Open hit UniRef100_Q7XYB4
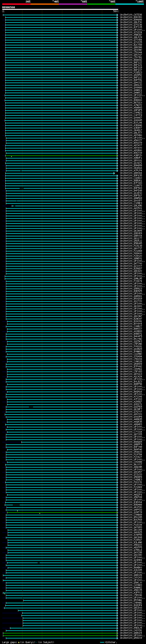146x644 pixels. click(x=131, y=40)
